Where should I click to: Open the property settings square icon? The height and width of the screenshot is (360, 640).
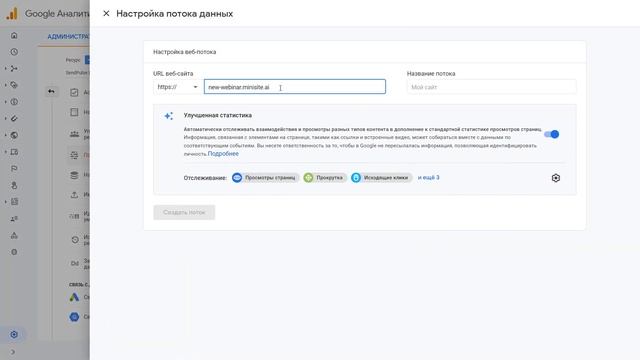(x=74, y=112)
